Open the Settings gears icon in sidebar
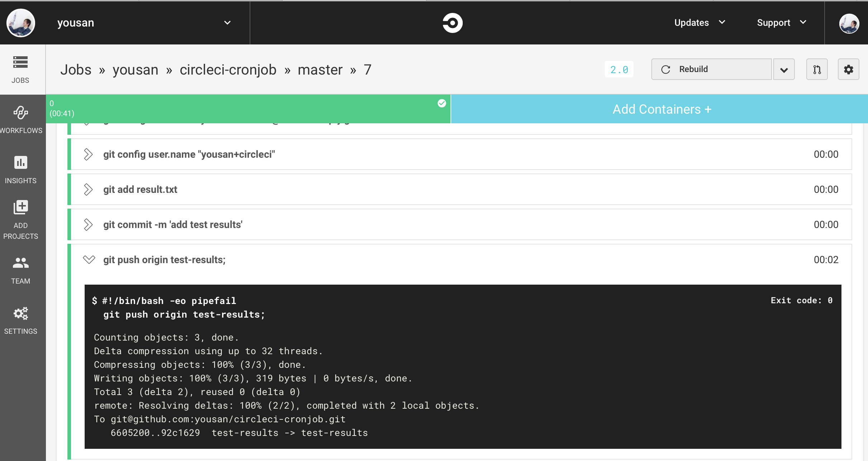Image resolution: width=868 pixels, height=461 pixels. [x=20, y=314]
